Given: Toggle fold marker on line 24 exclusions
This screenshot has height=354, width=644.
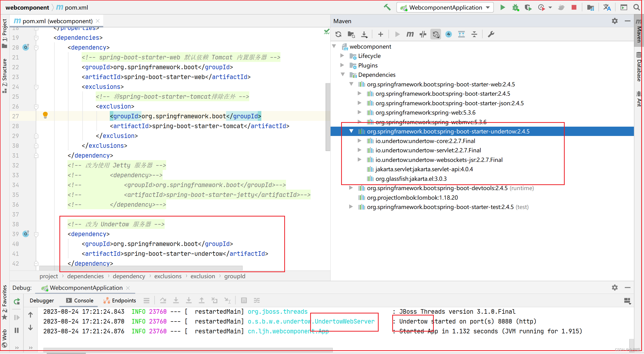Looking at the screenshot, I should pyautogui.click(x=36, y=87).
